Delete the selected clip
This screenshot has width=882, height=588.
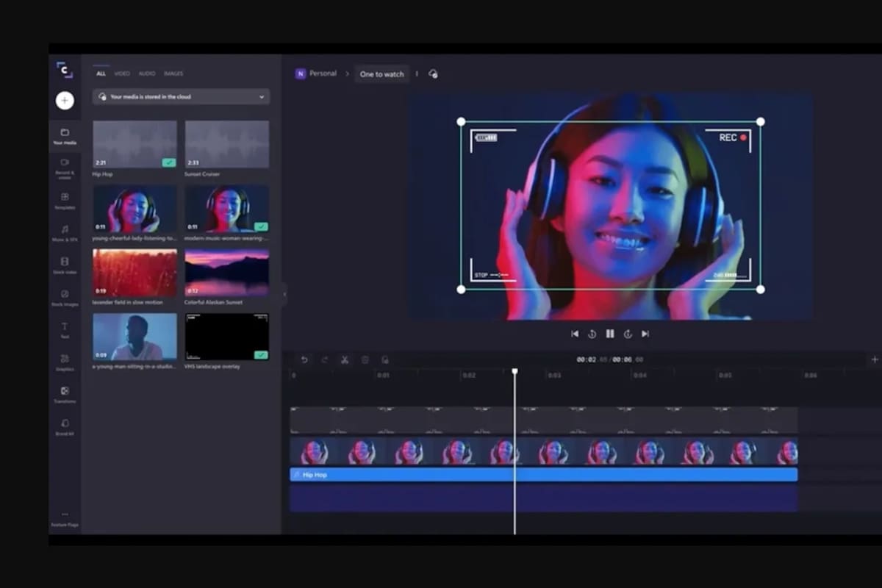click(x=364, y=359)
